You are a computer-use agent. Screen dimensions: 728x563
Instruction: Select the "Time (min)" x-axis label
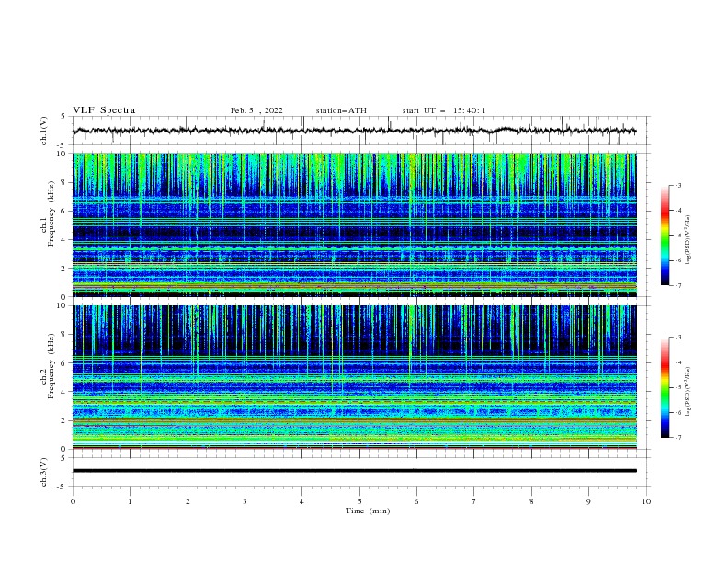(x=368, y=511)
